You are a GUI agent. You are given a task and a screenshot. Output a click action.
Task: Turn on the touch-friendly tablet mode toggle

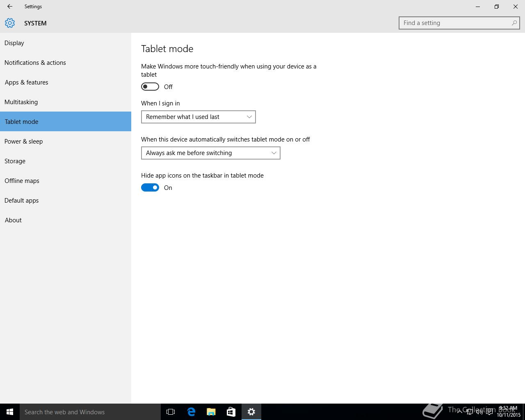[x=150, y=87]
